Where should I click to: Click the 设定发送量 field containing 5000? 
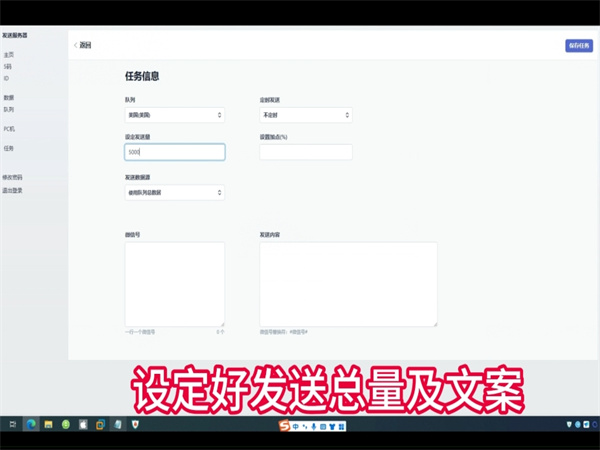(174, 152)
